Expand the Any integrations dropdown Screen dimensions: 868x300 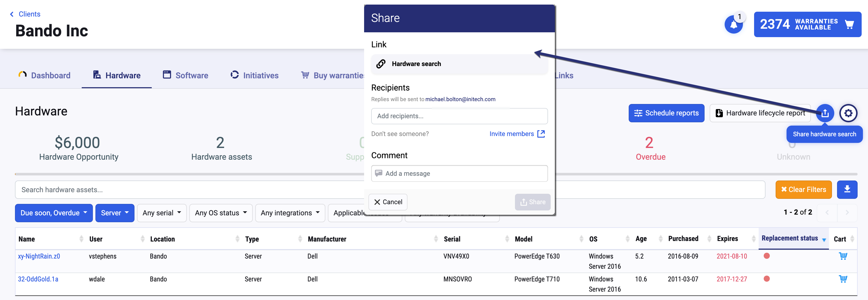point(290,213)
